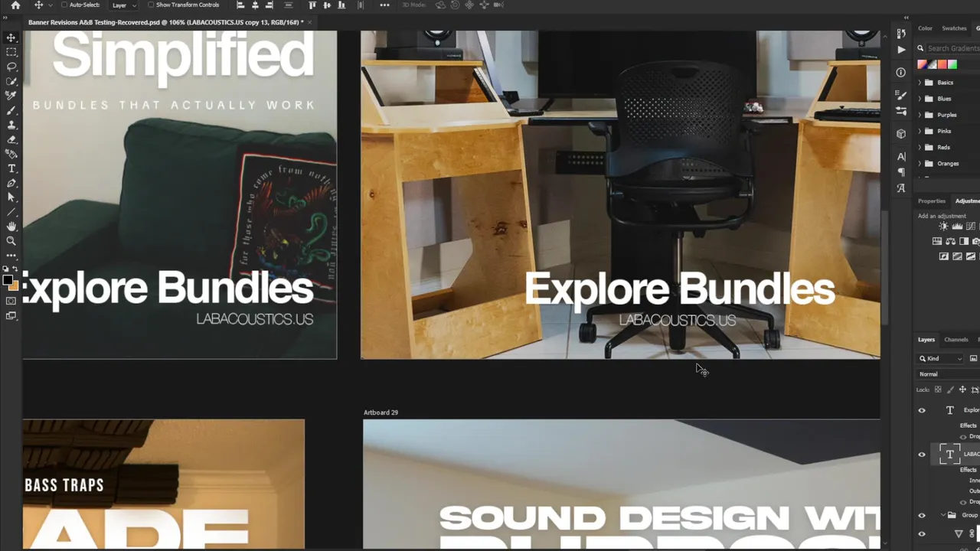Click the foreground color swatch

tap(8, 281)
